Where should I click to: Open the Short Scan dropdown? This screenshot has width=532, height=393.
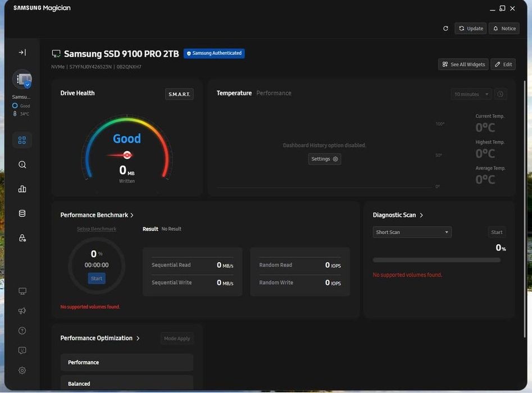[412, 232]
